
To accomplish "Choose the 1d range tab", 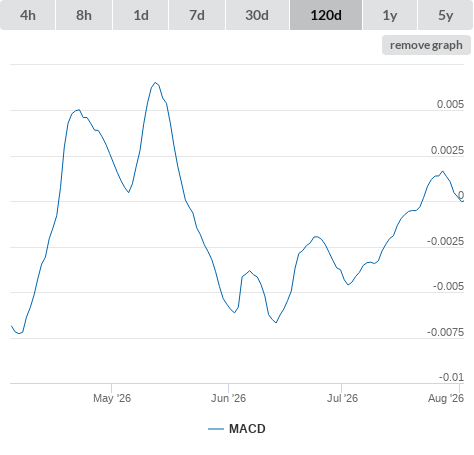I will click(141, 15).
